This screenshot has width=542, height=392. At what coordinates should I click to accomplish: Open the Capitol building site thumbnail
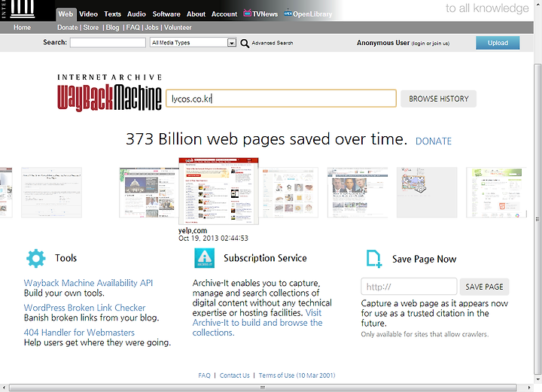click(x=148, y=193)
